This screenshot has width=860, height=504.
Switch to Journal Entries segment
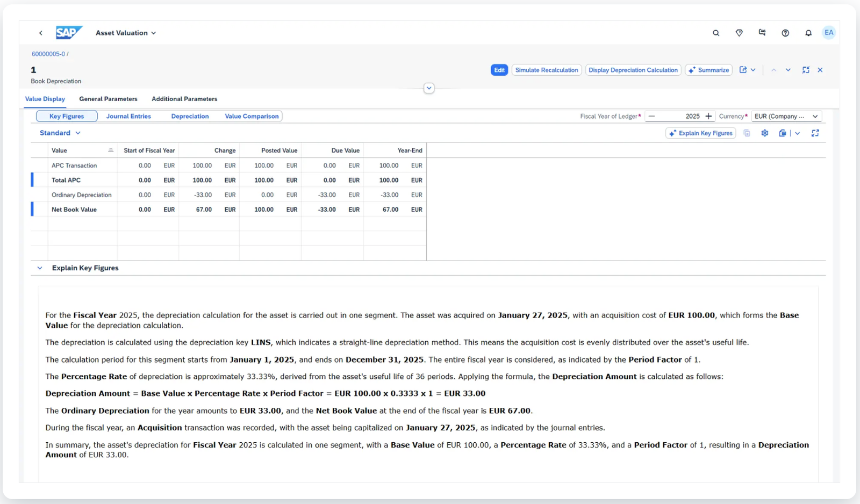tap(128, 116)
